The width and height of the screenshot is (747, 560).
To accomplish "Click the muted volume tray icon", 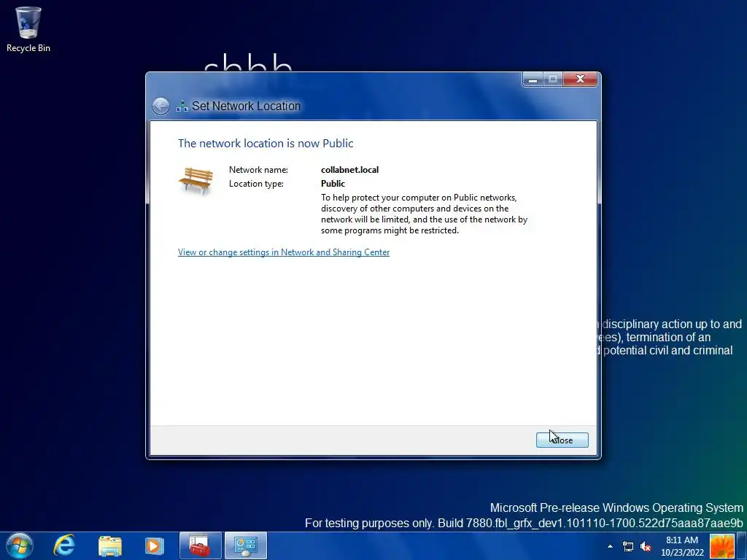I will (646, 546).
